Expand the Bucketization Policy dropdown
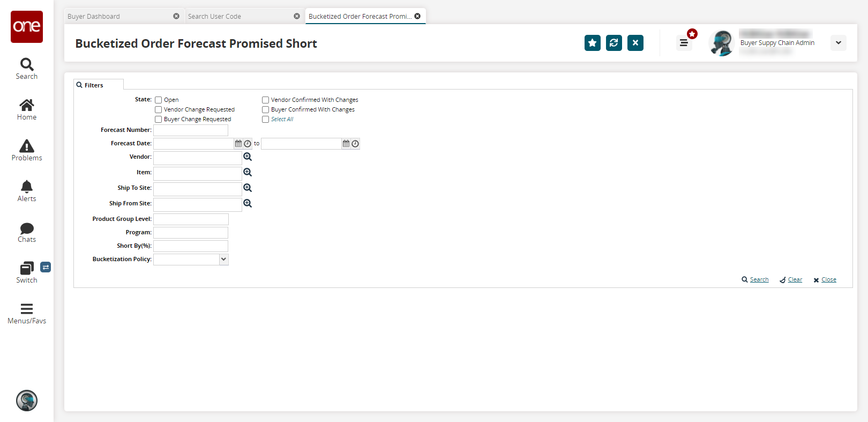The width and height of the screenshot is (868, 422). (x=223, y=259)
